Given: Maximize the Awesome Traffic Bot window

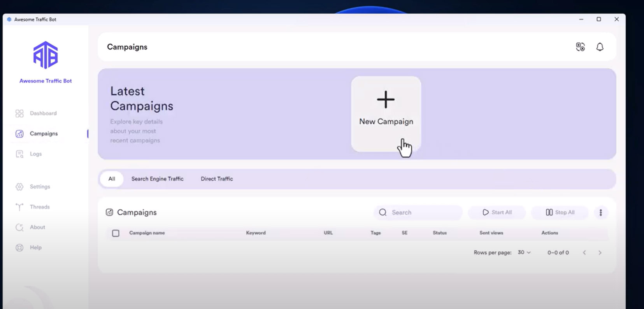Looking at the screenshot, I should click(x=599, y=19).
